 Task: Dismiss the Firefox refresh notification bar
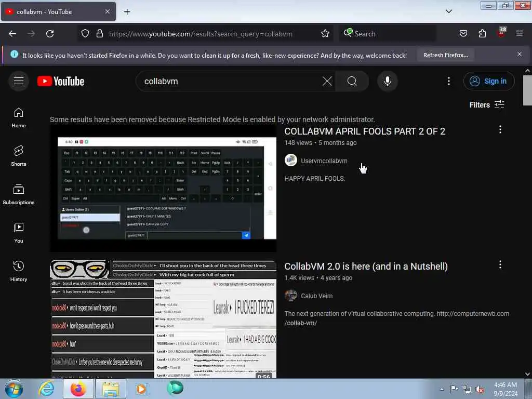pyautogui.click(x=519, y=54)
